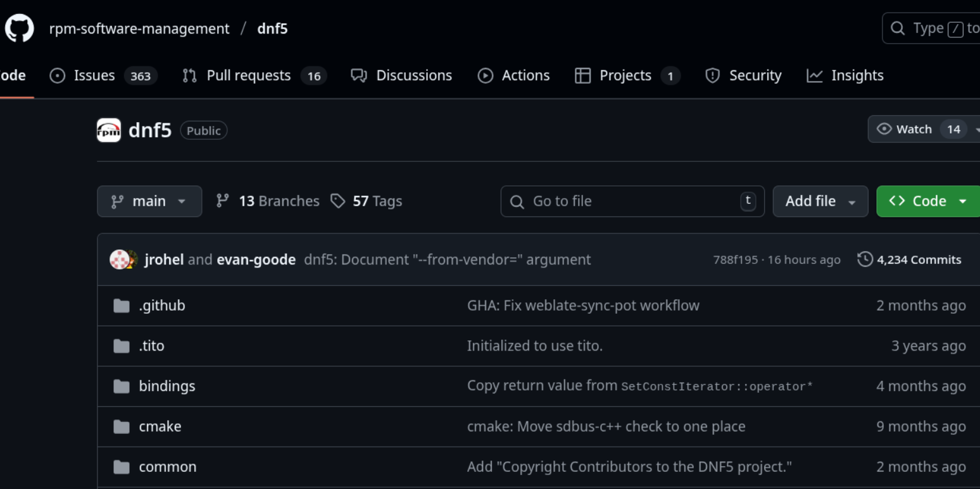The width and height of the screenshot is (980, 489).
Task: Click the bindings folder icon
Action: pyautogui.click(x=121, y=387)
